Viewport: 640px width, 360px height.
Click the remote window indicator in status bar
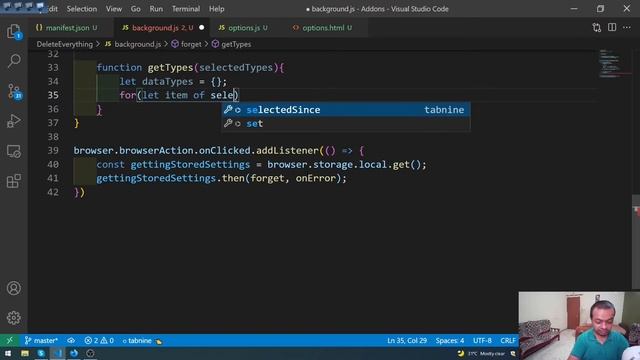pyautogui.click(x=9, y=340)
